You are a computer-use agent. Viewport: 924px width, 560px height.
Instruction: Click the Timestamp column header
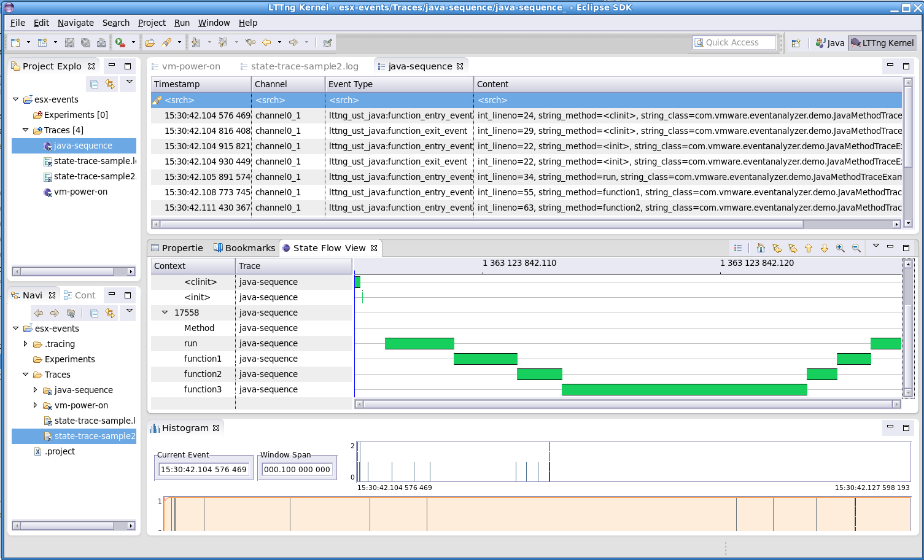(x=201, y=84)
